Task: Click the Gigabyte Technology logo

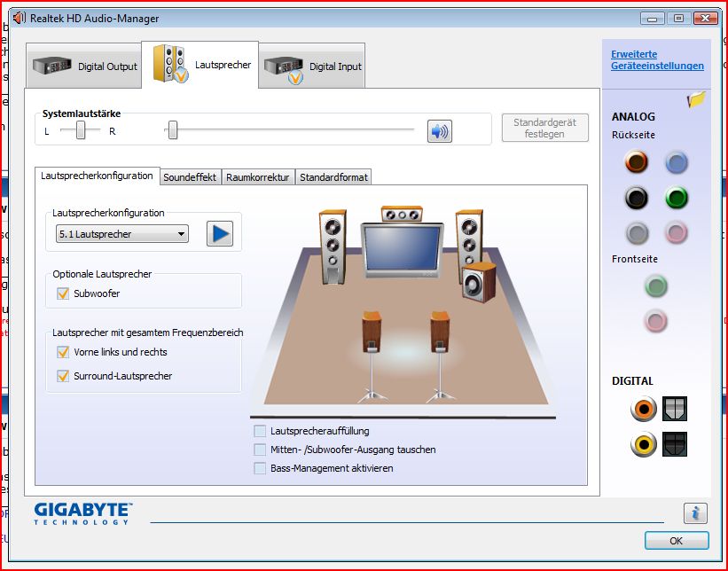Action: coord(83,513)
